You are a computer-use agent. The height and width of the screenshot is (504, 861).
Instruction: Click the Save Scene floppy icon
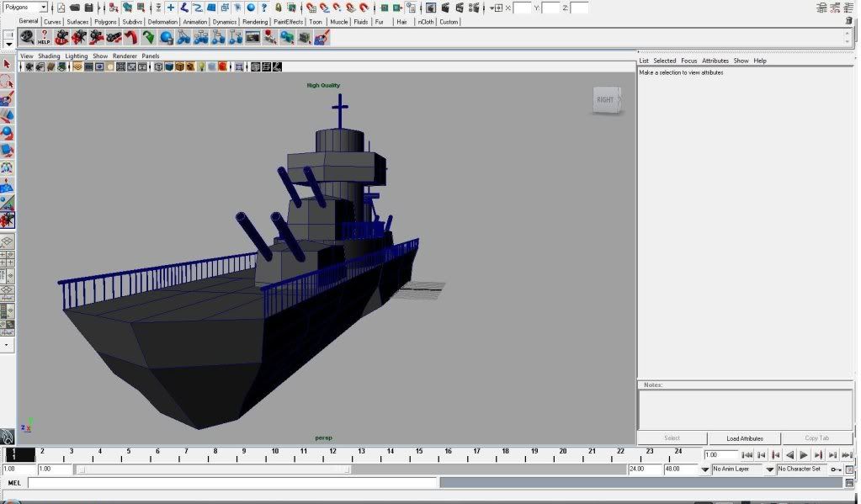(x=88, y=8)
